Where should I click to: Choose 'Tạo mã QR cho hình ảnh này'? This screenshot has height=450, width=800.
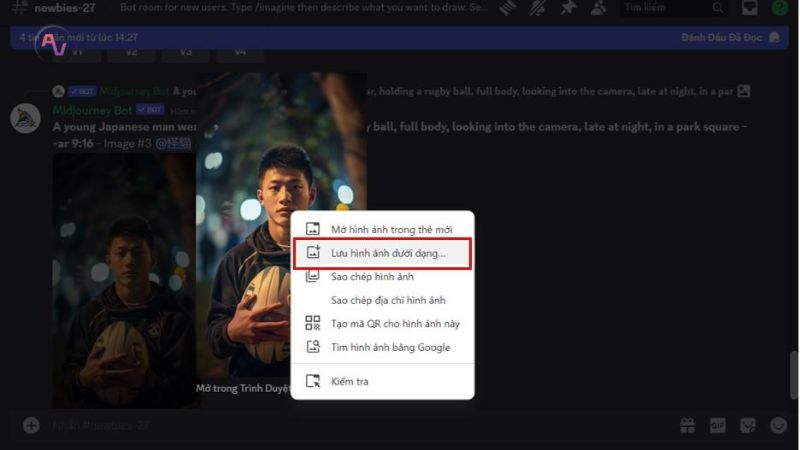(x=382, y=323)
